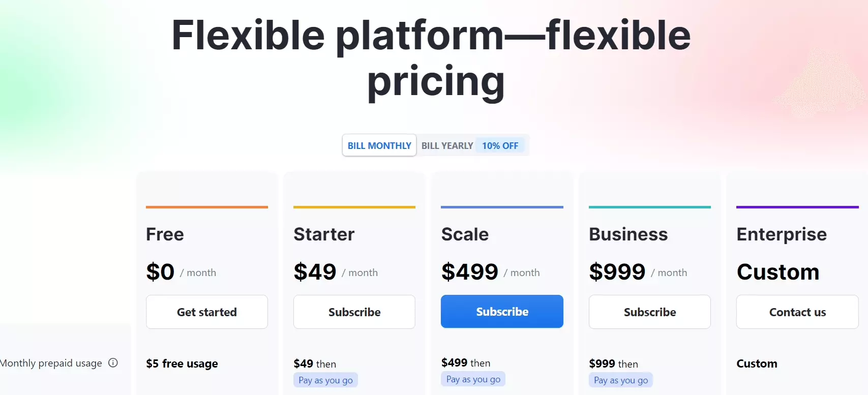This screenshot has width=868, height=395.
Task: Click the Free plan title
Action: pos(165,234)
